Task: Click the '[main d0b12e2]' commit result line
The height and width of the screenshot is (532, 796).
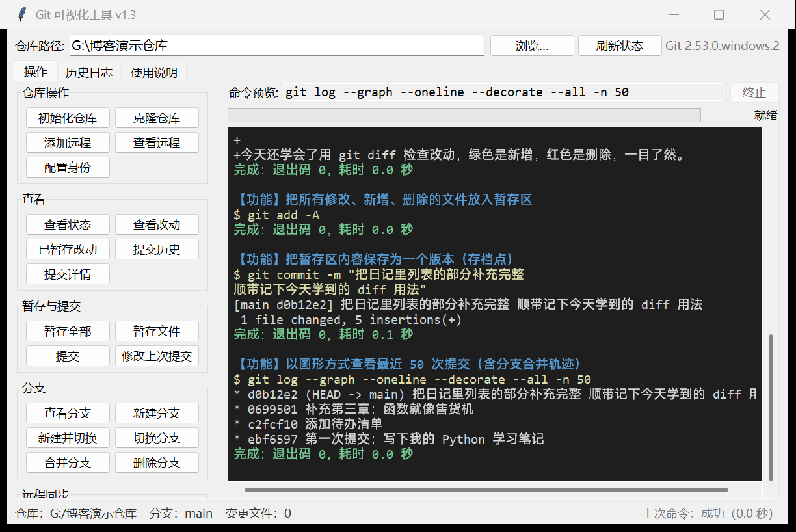Action: 468,305
